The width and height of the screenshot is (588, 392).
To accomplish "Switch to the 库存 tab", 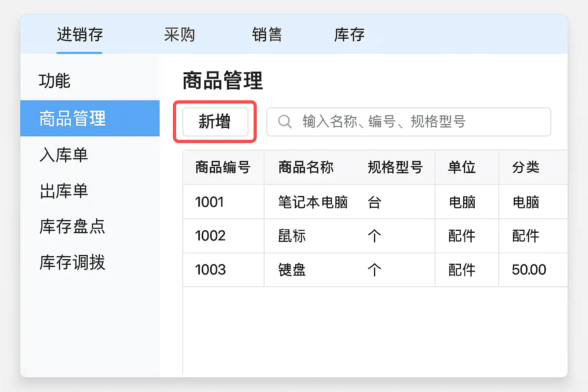I will (x=349, y=35).
